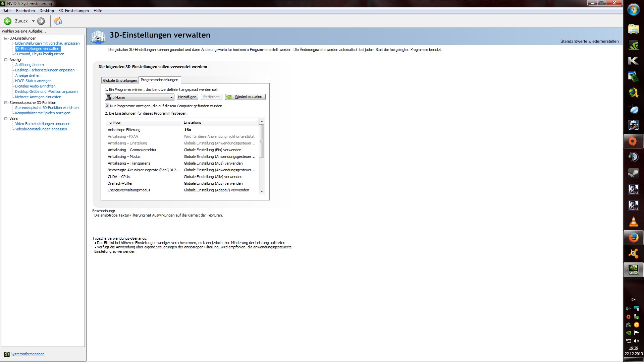Image resolution: width=644 pixels, height=362 pixels.
Task: Collapse the 3D-Einstellungen tree node
Action: pos(6,38)
